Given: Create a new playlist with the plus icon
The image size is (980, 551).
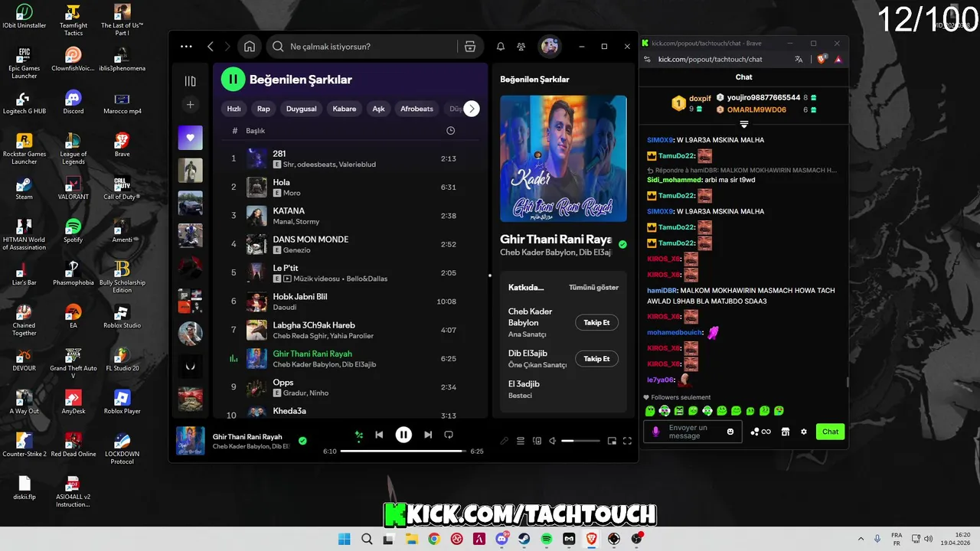Looking at the screenshot, I should click(x=191, y=105).
